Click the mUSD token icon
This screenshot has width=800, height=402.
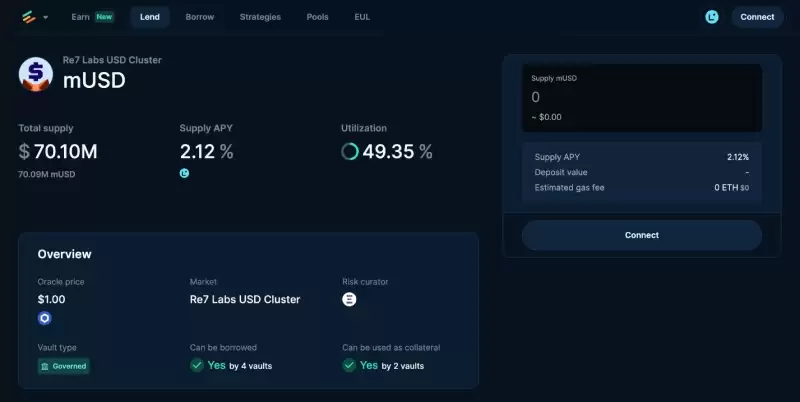click(36, 74)
